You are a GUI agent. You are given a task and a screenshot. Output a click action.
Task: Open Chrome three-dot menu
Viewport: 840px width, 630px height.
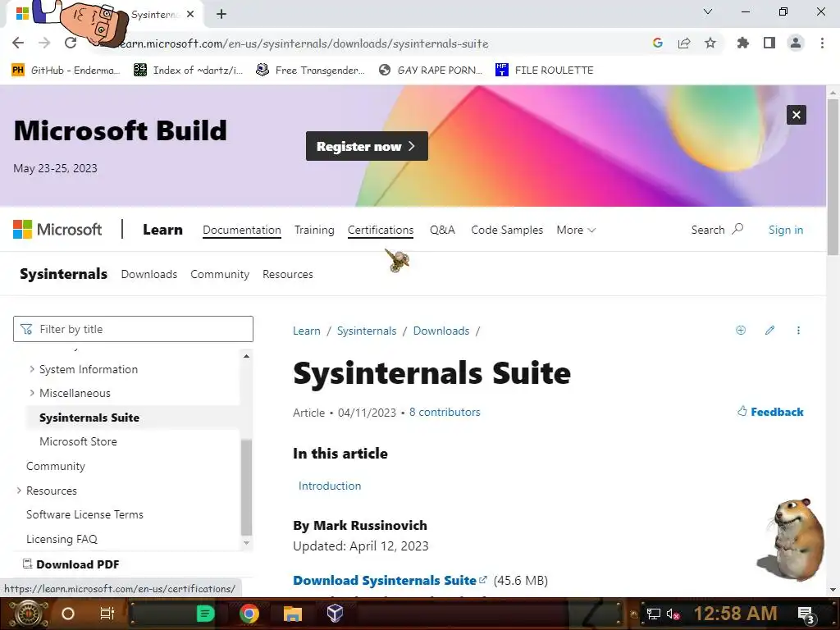(822, 43)
